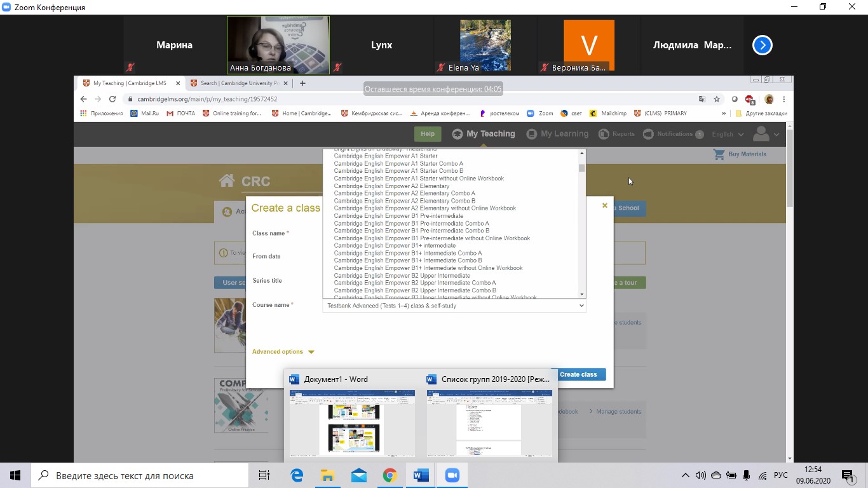Select Empower B2 Upper Intermediate Combo B
This screenshot has height=488, width=868.
pos(415,290)
